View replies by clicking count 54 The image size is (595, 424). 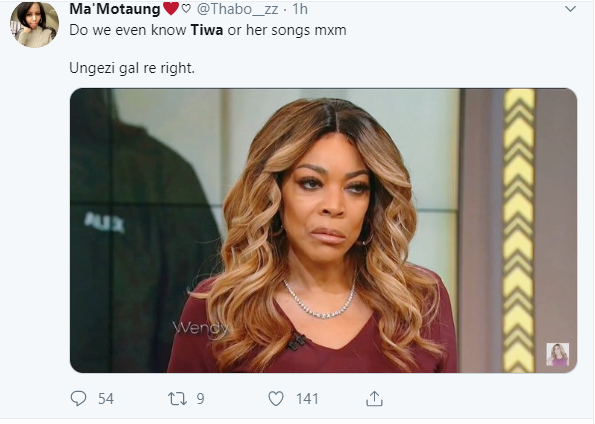click(106, 399)
